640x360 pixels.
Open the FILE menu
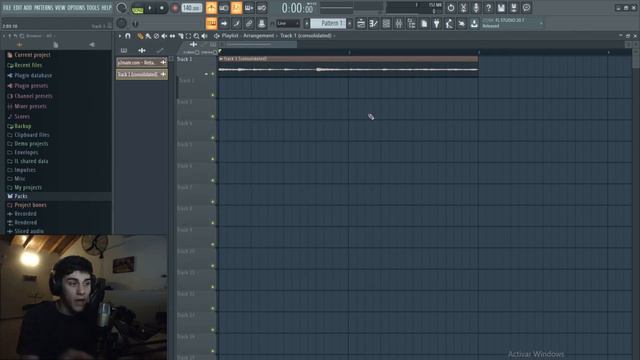coord(7,8)
